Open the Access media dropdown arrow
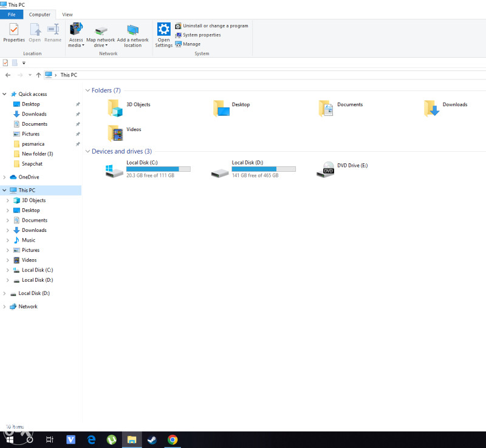The image size is (486, 448). 83,44
